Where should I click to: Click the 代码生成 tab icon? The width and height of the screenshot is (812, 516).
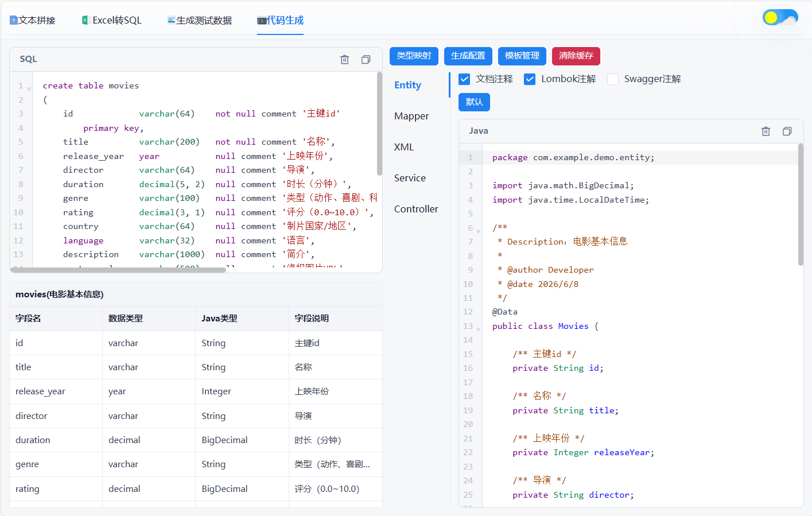pyautogui.click(x=262, y=21)
